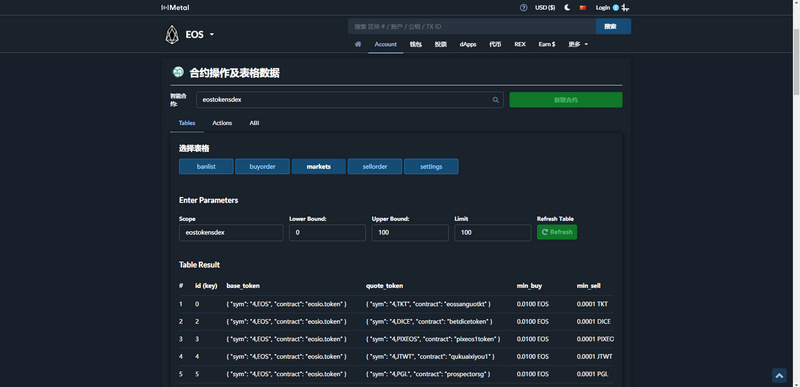The height and width of the screenshot is (387, 800).
Task: Click the home icon in navigation
Action: point(358,44)
